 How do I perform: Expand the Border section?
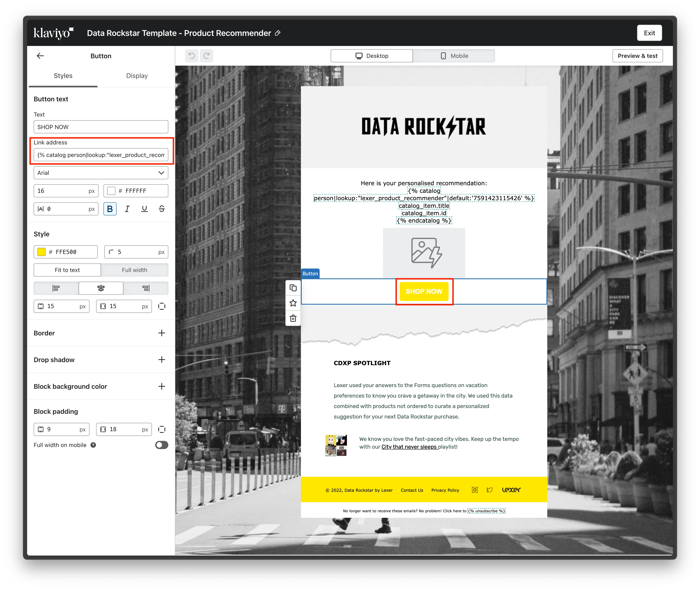162,333
